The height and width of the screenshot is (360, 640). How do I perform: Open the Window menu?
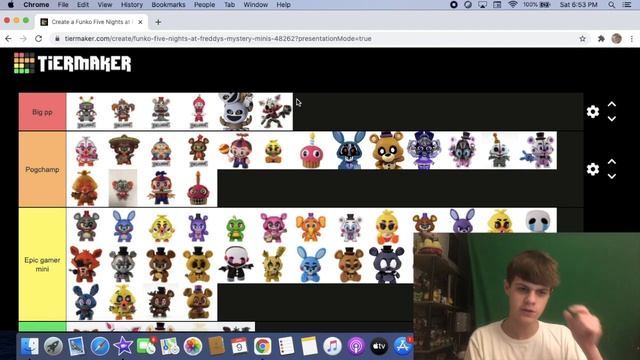[x=256, y=4]
